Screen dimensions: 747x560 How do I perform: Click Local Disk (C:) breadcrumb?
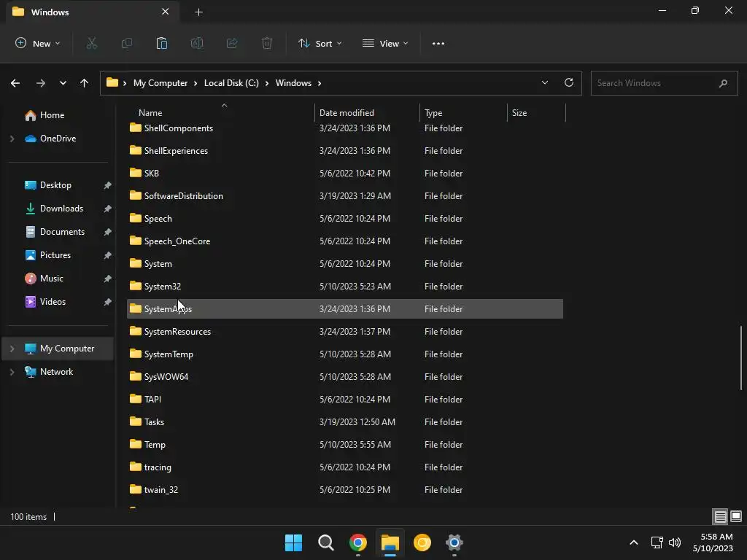[x=231, y=83]
